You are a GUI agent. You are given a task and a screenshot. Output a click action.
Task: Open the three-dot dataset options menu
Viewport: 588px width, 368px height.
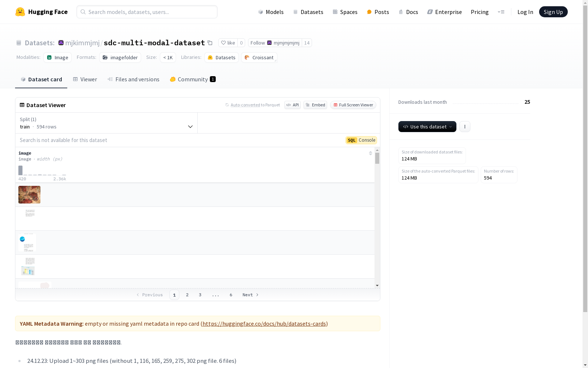pos(465,127)
